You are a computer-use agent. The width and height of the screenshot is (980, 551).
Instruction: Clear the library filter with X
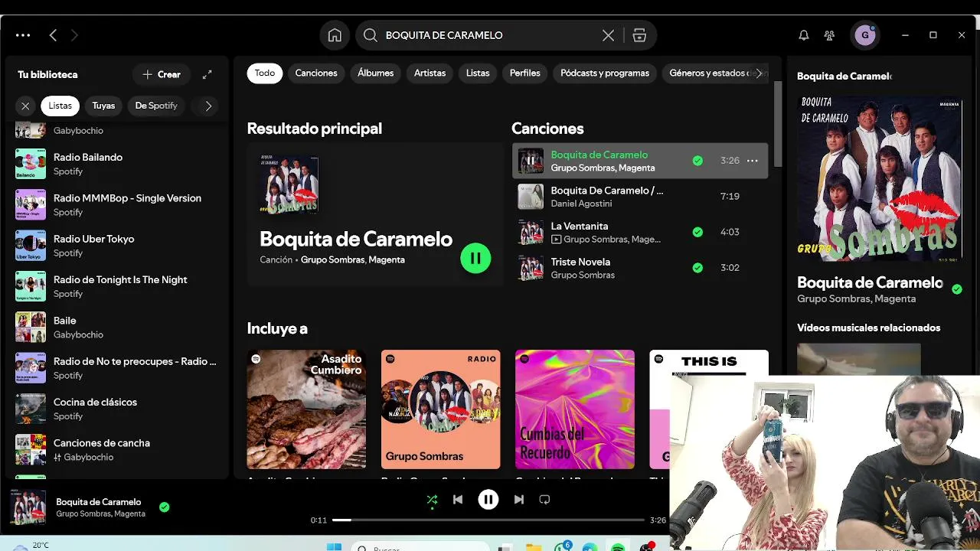[x=25, y=106]
